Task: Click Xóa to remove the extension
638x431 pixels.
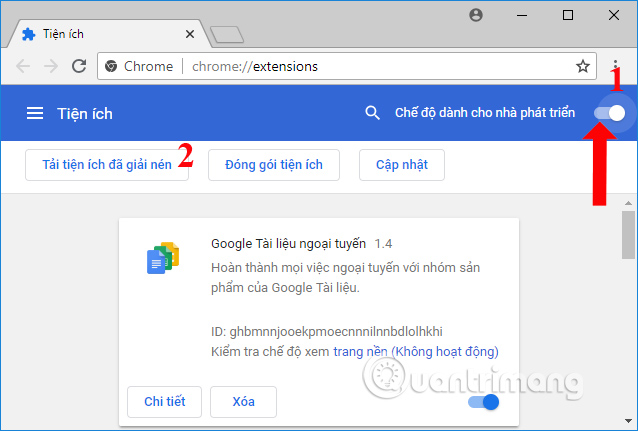Action: tap(243, 402)
